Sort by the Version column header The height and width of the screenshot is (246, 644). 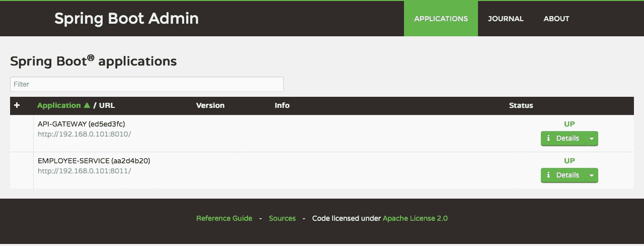click(x=210, y=105)
